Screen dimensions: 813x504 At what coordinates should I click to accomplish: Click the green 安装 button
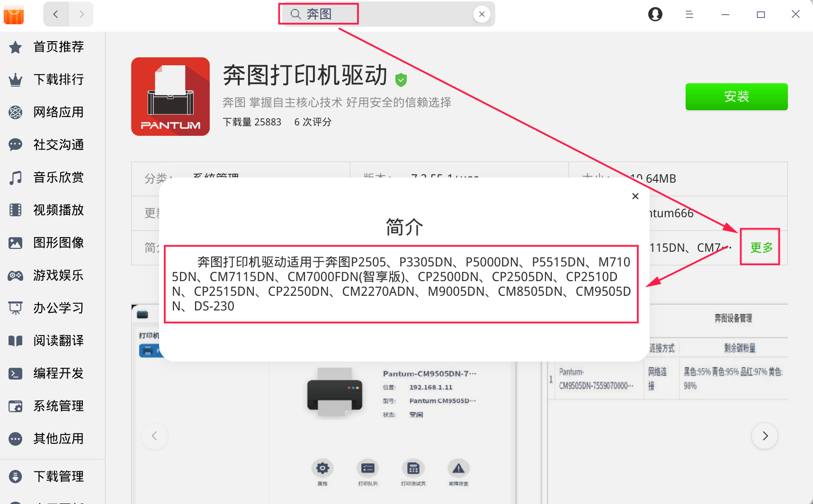pyautogui.click(x=736, y=97)
